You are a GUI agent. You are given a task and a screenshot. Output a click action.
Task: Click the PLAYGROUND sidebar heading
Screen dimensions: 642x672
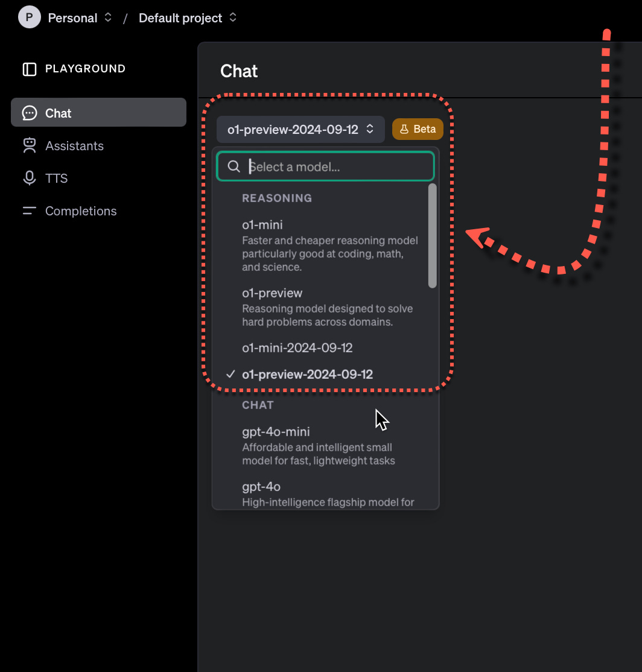[x=85, y=69]
